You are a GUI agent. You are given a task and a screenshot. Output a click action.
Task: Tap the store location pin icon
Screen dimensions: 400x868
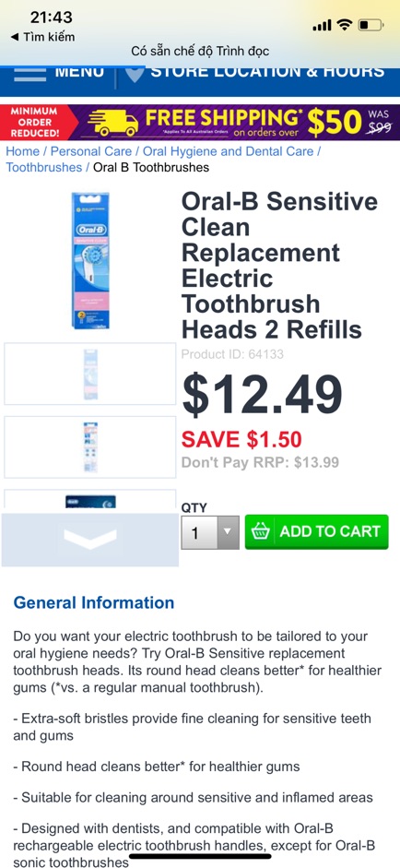pos(135,74)
